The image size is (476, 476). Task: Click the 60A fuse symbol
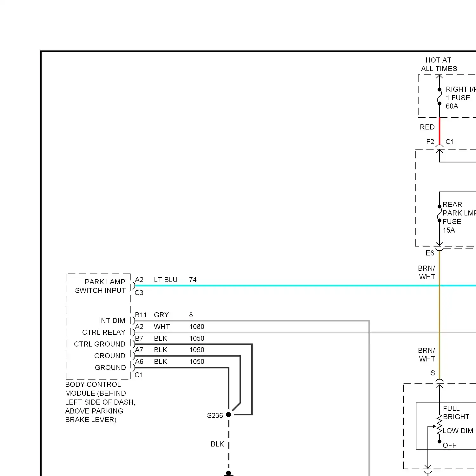440,96
